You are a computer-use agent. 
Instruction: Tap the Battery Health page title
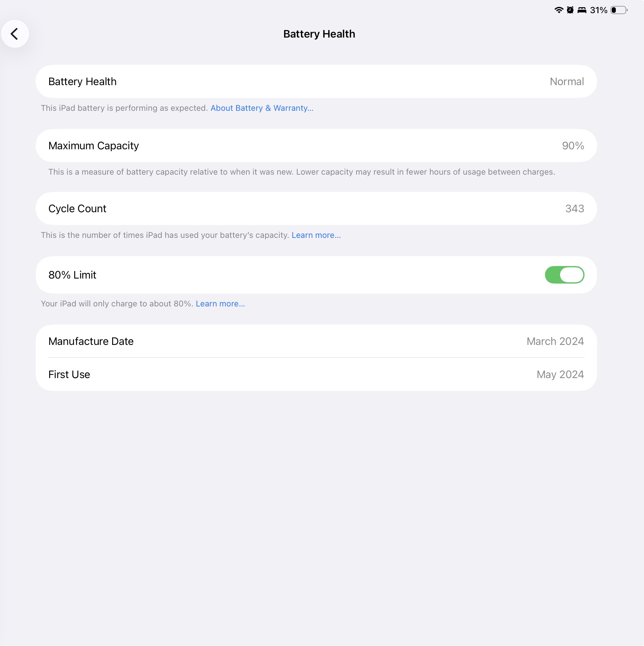[319, 34]
